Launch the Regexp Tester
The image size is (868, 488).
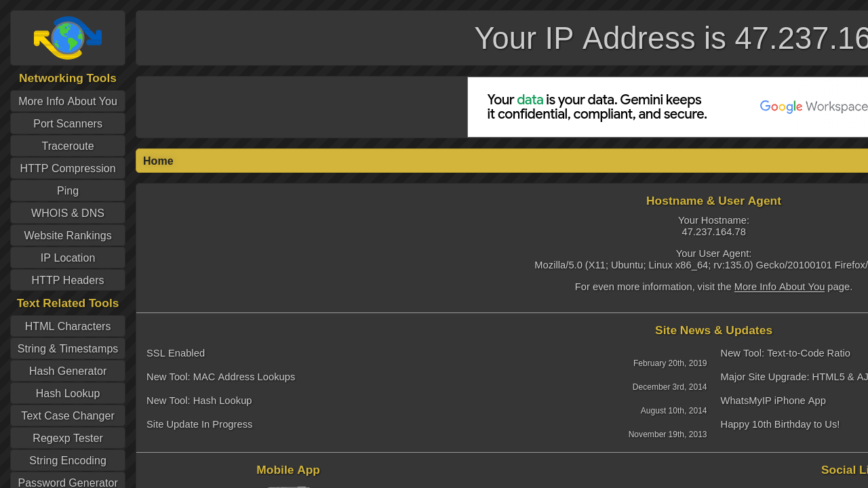click(68, 438)
